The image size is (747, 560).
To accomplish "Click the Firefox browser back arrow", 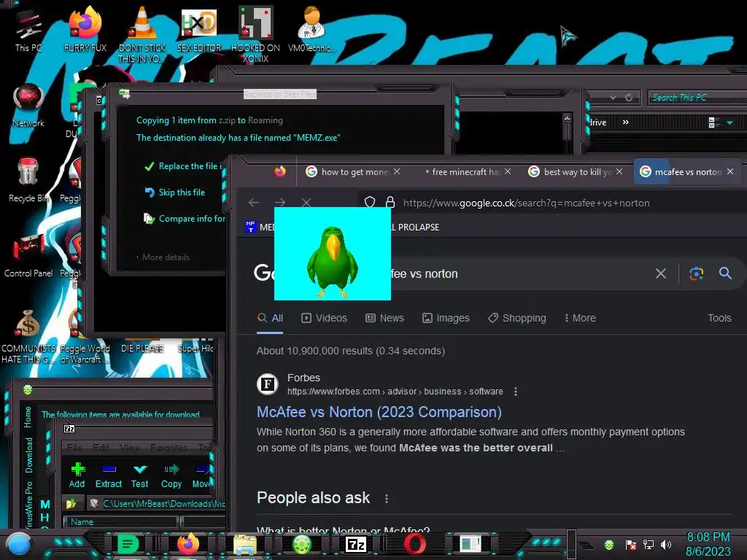I will point(254,203).
